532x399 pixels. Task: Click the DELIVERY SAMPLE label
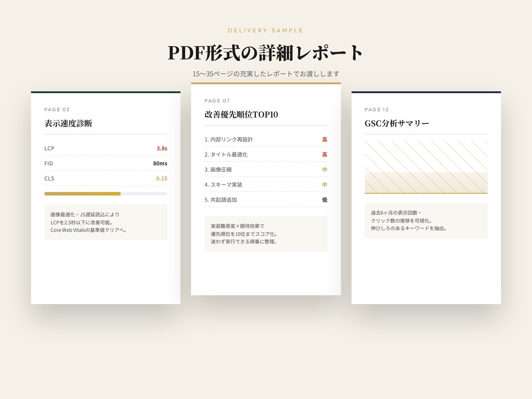[x=266, y=31]
